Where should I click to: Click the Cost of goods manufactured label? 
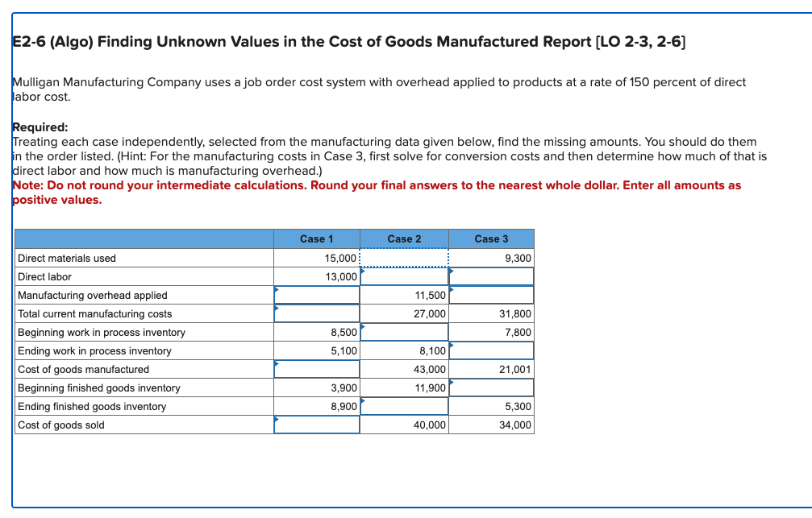[83, 370]
